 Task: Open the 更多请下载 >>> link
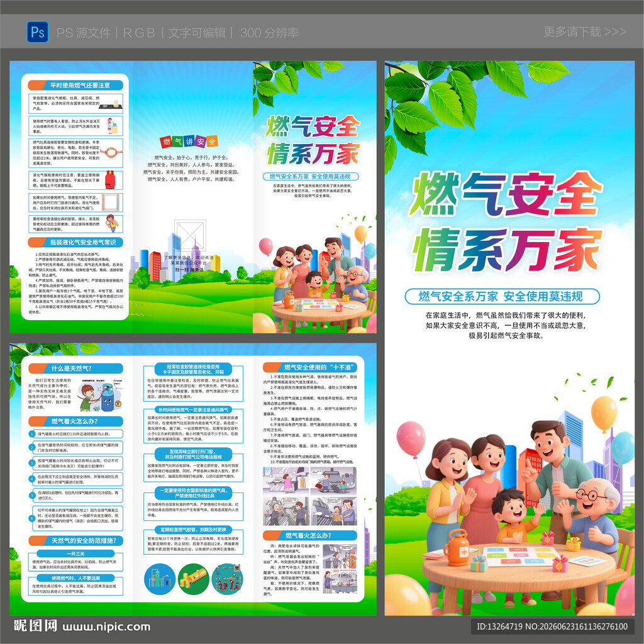coord(584,31)
